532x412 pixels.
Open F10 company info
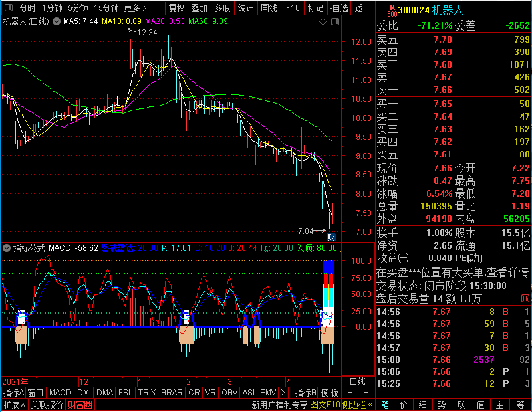tap(293, 8)
